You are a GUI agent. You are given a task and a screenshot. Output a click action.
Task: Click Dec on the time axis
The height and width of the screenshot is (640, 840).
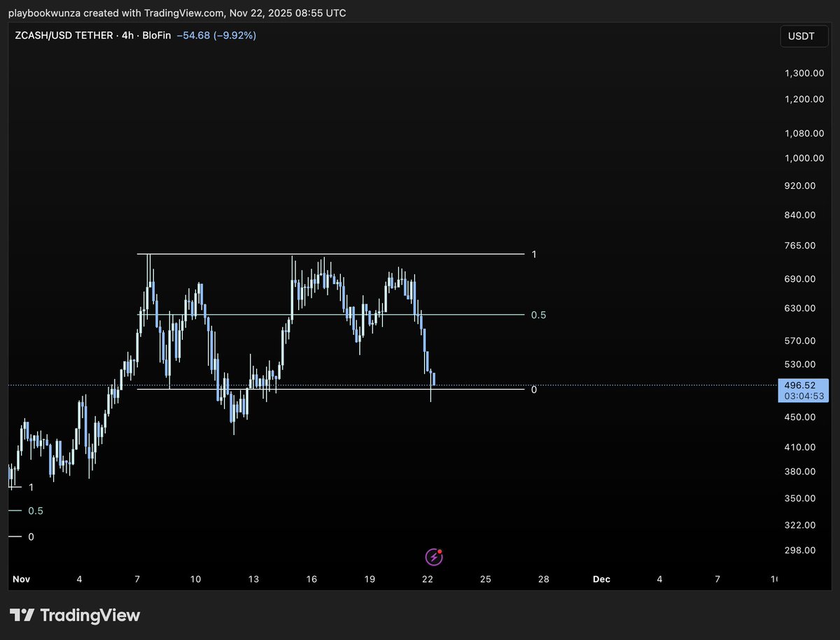(x=601, y=579)
